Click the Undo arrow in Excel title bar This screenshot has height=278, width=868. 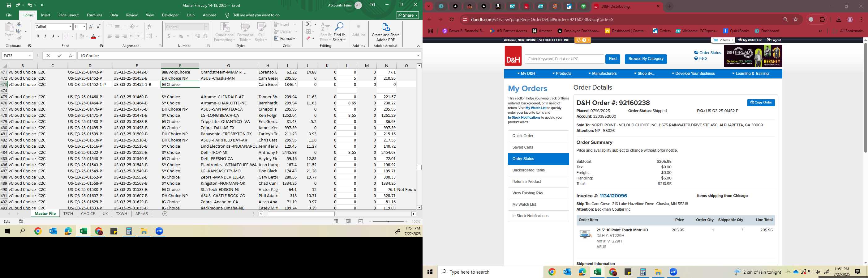click(30, 5)
